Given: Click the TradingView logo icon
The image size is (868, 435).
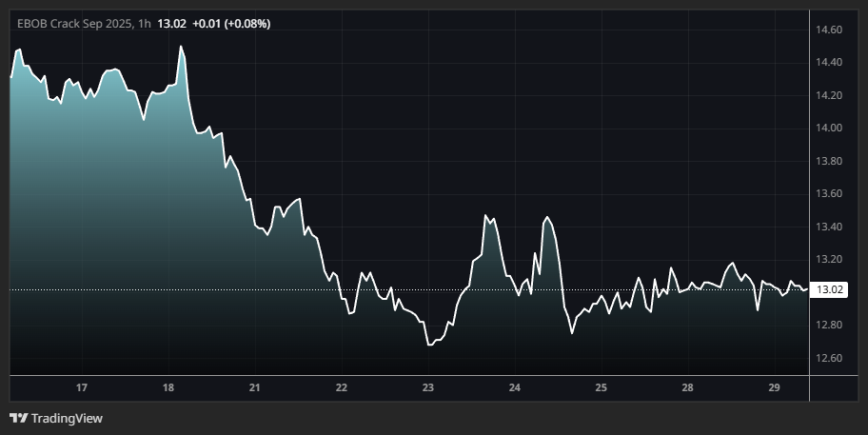Looking at the screenshot, I should (x=18, y=418).
